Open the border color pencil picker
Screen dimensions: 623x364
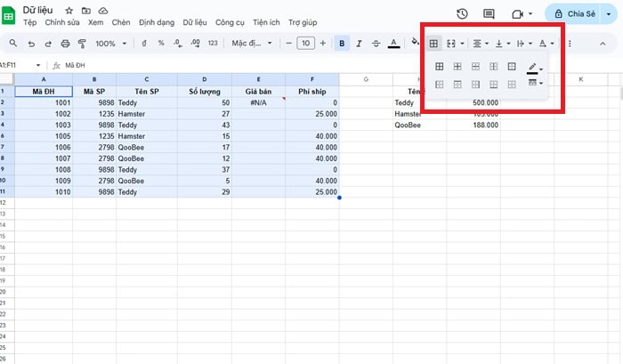click(534, 68)
